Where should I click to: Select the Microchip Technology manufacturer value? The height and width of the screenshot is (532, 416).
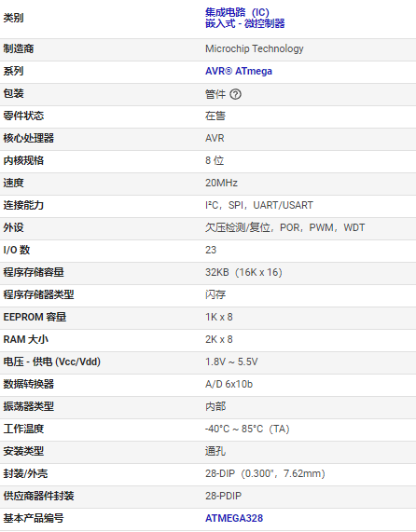point(254,48)
